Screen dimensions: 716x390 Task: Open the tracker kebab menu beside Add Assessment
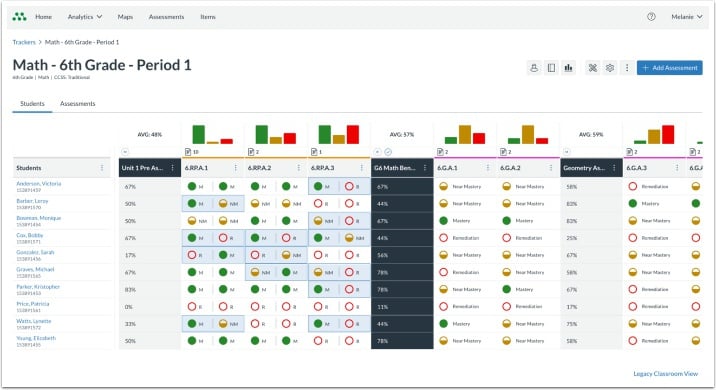pos(627,68)
